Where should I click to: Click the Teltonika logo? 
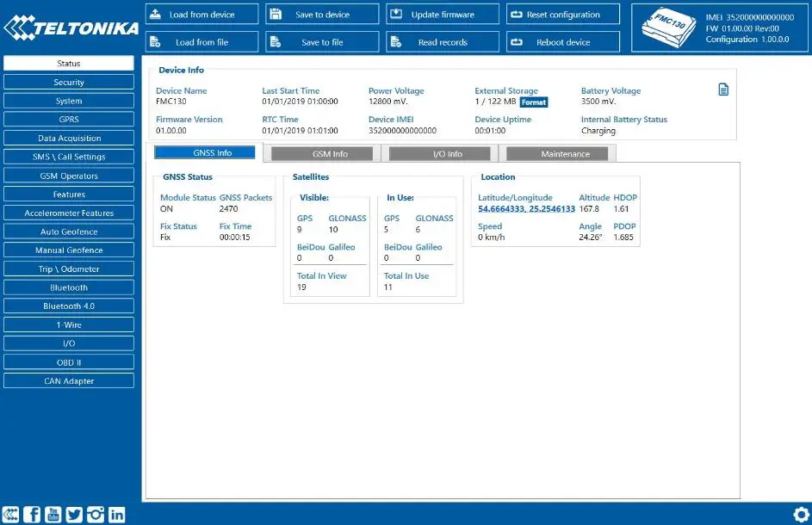[69, 28]
